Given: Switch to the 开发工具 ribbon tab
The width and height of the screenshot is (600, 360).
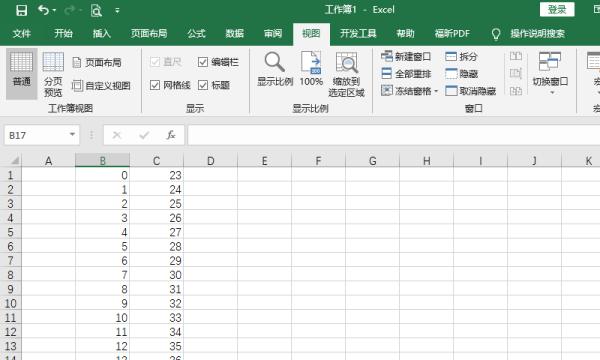Looking at the screenshot, I should coord(358,34).
